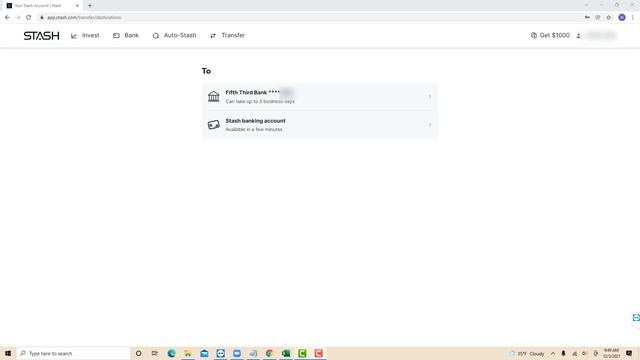Screen dimensions: 640x360
Task: Go to Auto-Stash
Action: [174, 36]
